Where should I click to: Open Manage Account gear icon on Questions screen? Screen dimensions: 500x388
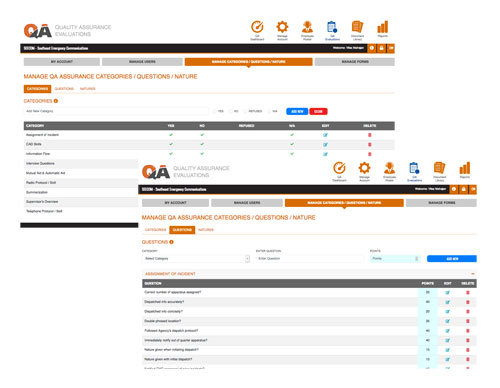[x=364, y=168]
